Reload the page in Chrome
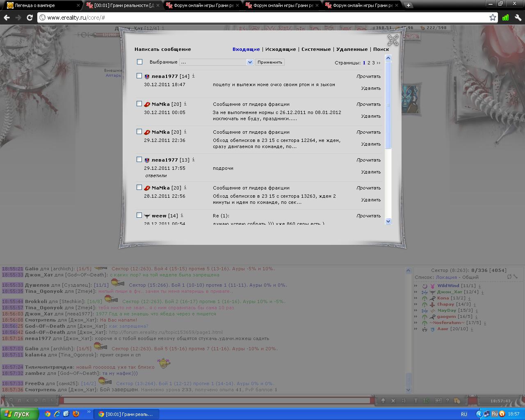 coord(30,18)
